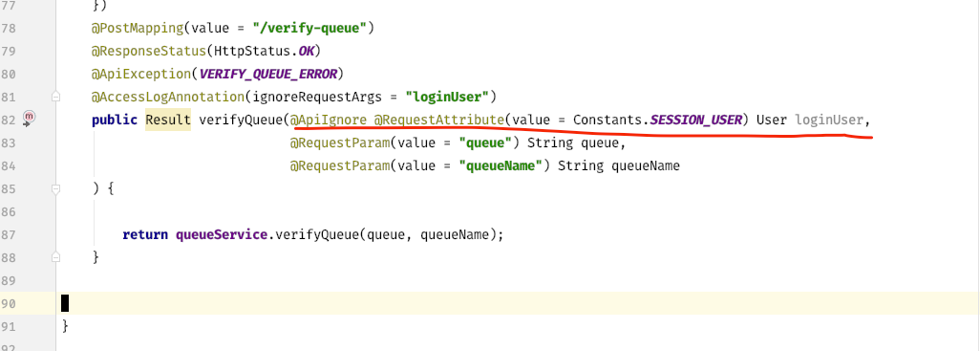Click VERIFY_QUEUE_ERROR constant

[x=267, y=74]
